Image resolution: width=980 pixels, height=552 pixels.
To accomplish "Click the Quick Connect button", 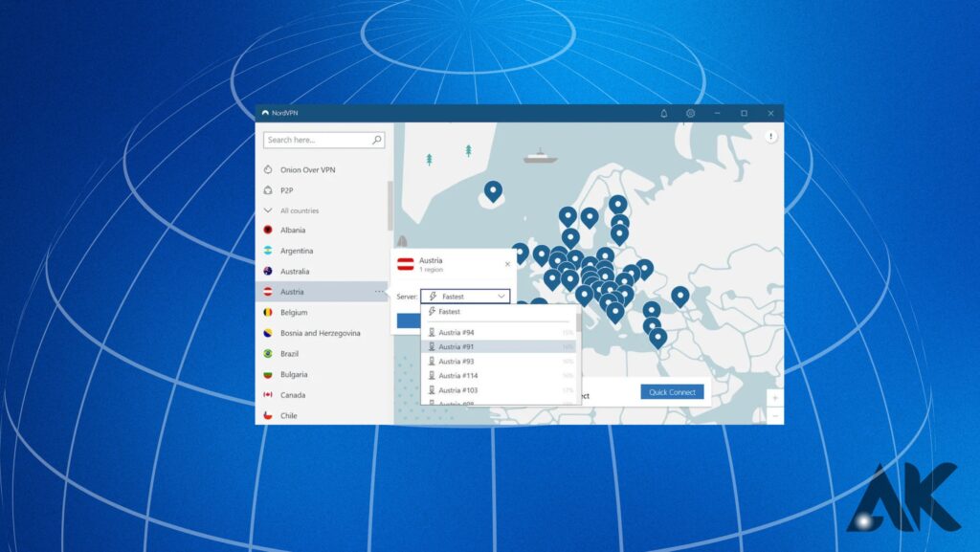I will [x=672, y=392].
